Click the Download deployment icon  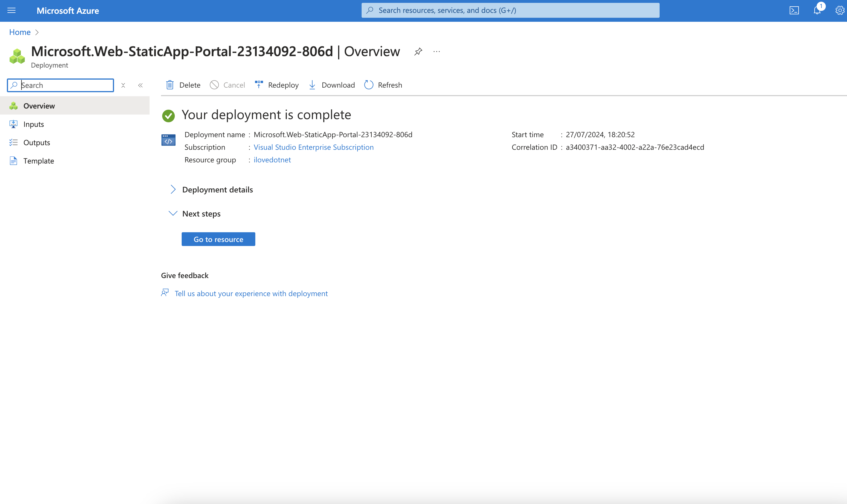[312, 84]
